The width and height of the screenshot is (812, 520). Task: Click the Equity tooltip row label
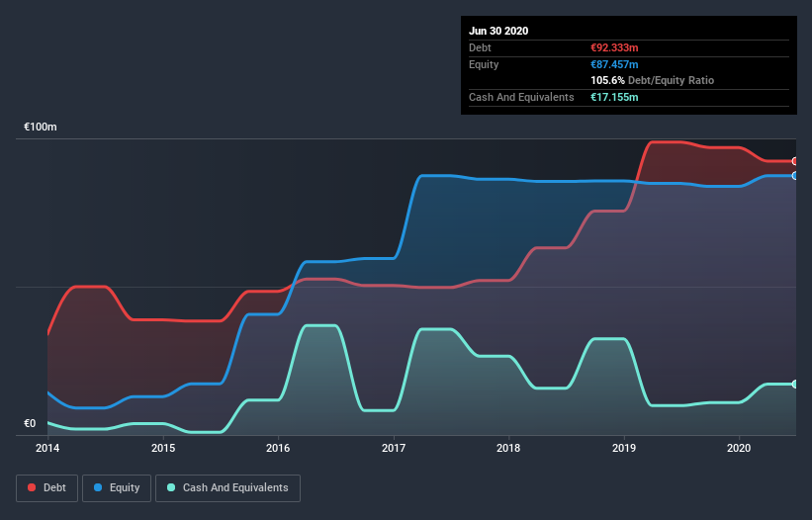484,64
